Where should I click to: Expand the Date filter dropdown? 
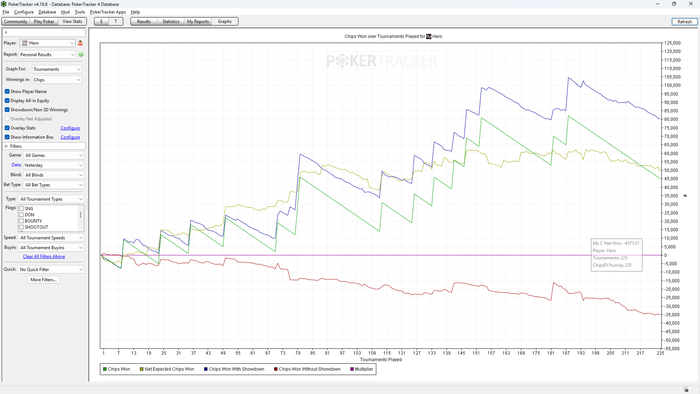tap(54, 165)
